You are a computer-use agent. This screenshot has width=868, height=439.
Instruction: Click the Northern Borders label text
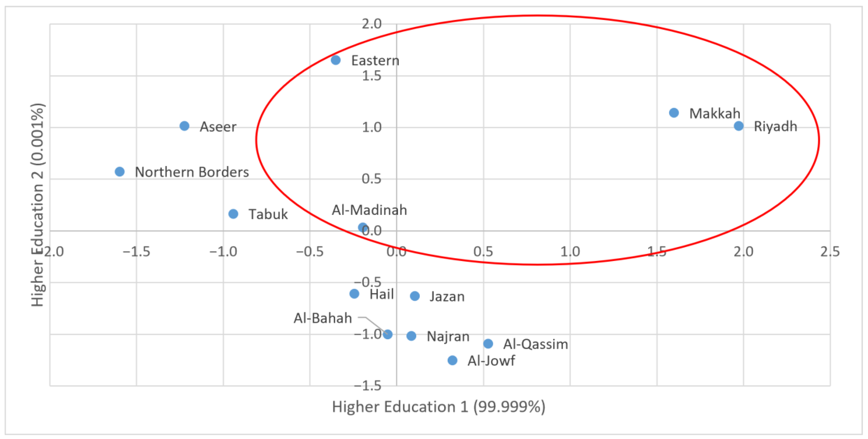(192, 172)
